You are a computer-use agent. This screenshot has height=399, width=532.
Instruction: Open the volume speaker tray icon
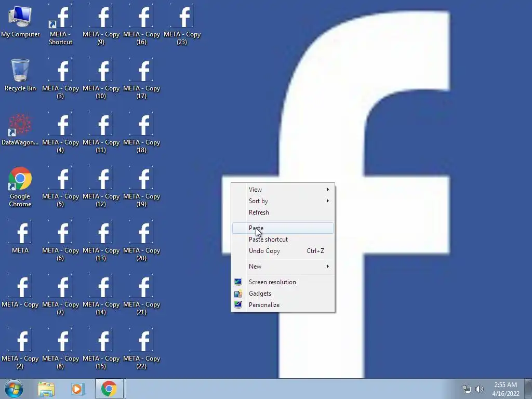click(480, 389)
